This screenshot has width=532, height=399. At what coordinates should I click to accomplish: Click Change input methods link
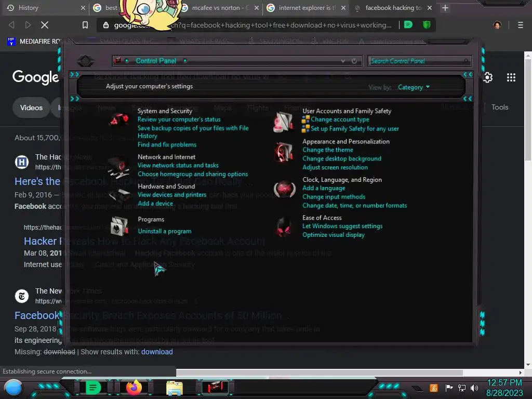334,197
